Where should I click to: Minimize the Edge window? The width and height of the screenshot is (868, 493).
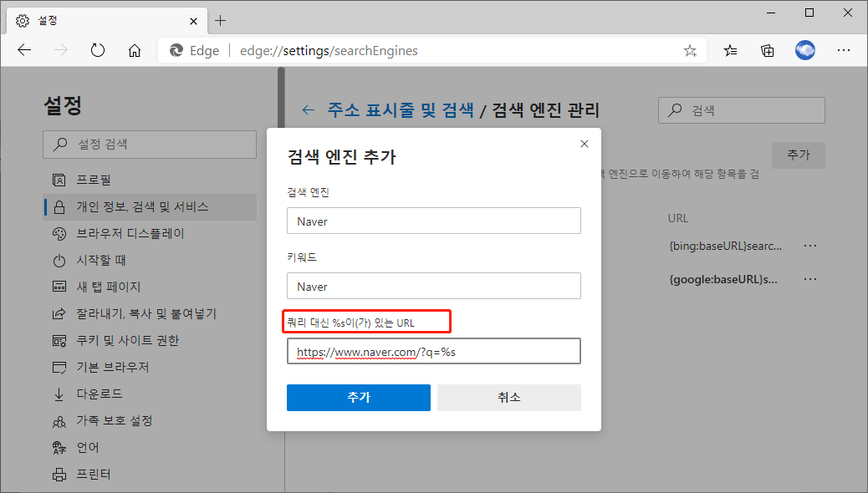tap(770, 13)
